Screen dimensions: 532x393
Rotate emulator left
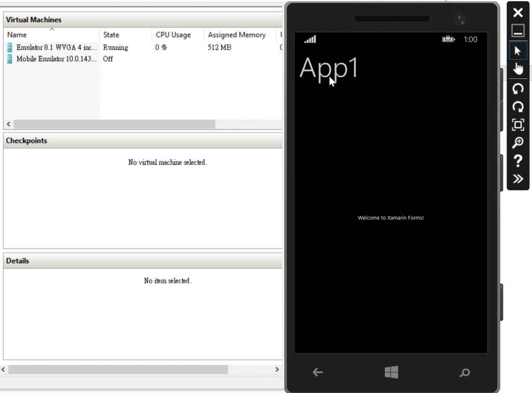(518, 89)
